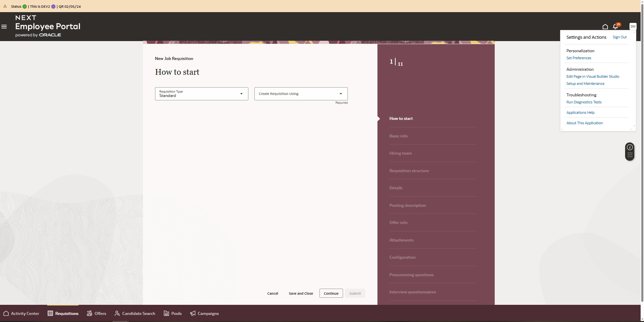Open Edit Page in Visual Builder Studio
Screen dimensions: 644x322
tap(593, 76)
